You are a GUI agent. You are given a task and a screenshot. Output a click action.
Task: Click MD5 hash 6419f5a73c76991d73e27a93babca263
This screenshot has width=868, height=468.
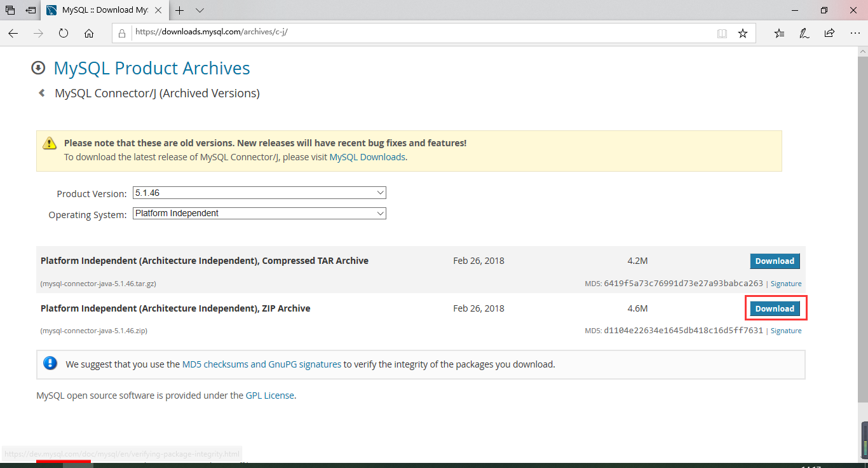coord(684,284)
